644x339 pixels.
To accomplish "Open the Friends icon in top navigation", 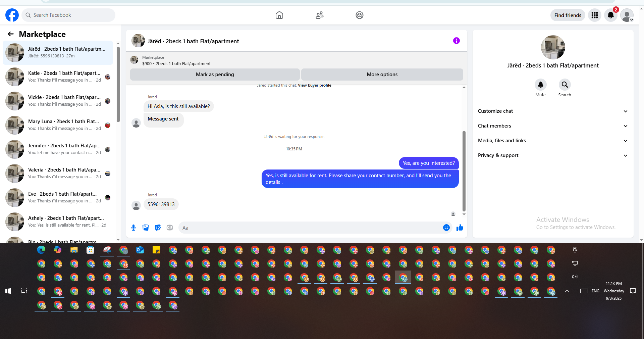I will coord(320,15).
